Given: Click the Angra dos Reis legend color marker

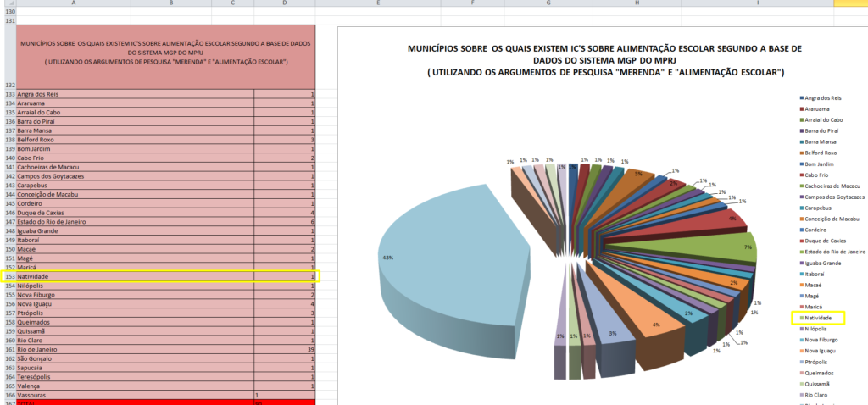Looking at the screenshot, I should pos(800,98).
